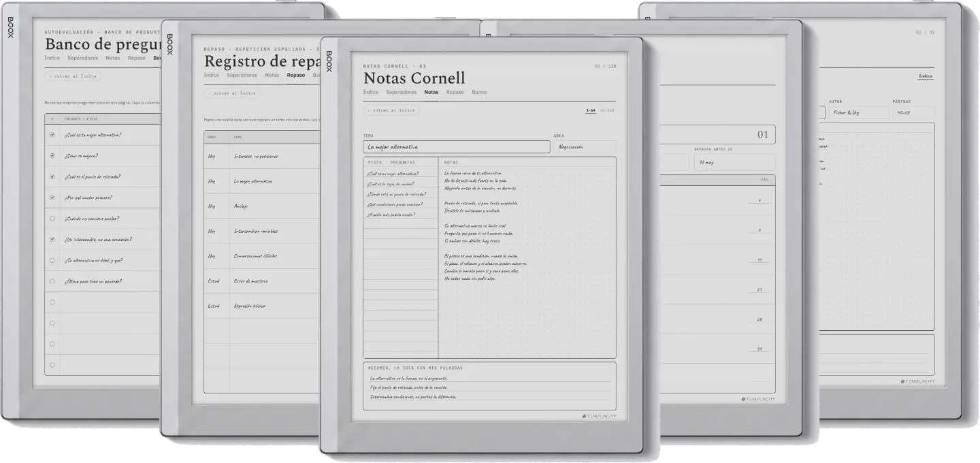The height and width of the screenshot is (463, 980).
Task: Uncheck '¿Un intercambio, no una concesión?' question
Action: tap(52, 240)
